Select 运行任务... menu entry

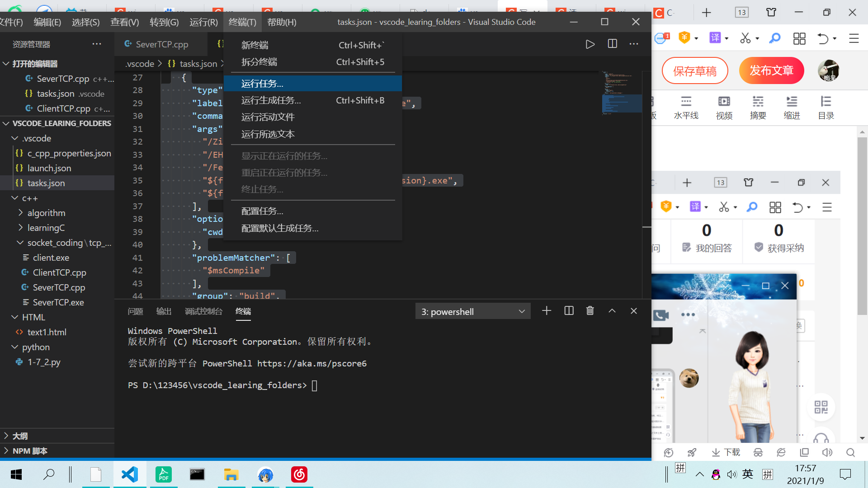(x=262, y=84)
